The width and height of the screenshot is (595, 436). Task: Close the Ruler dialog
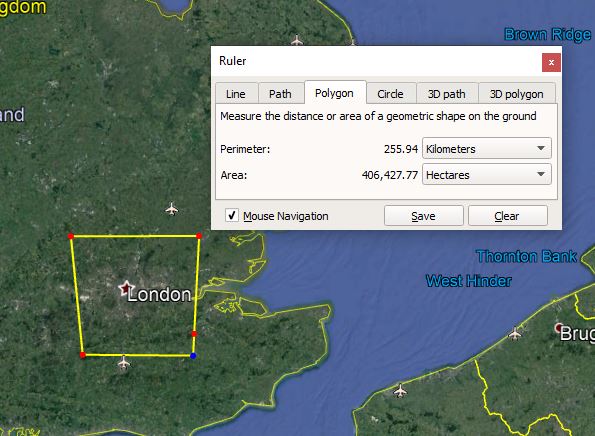pos(551,62)
